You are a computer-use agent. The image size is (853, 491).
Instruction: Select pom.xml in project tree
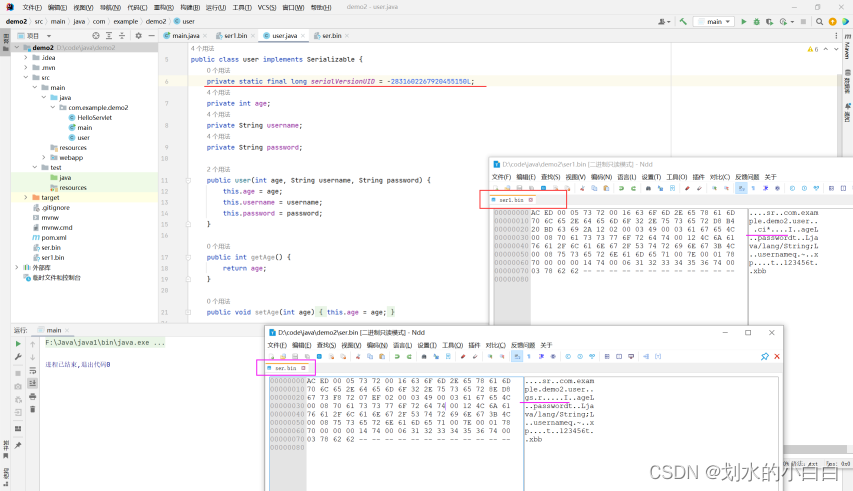(54, 238)
